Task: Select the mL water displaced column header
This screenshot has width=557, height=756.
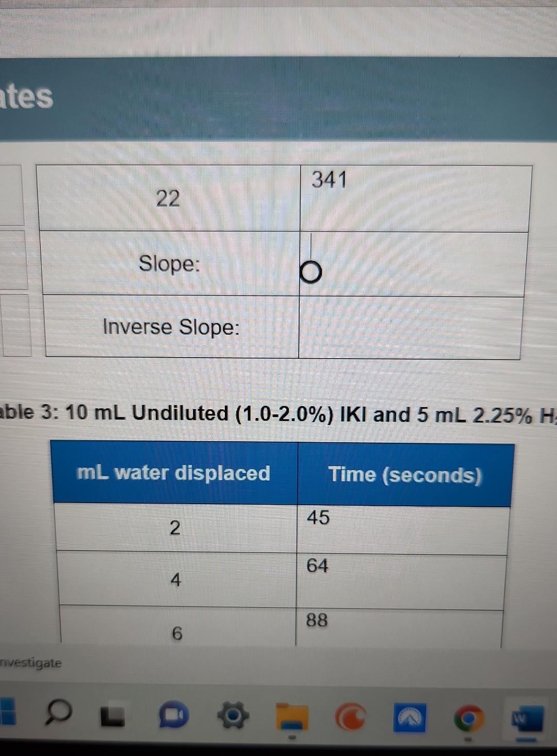Action: tap(174, 472)
